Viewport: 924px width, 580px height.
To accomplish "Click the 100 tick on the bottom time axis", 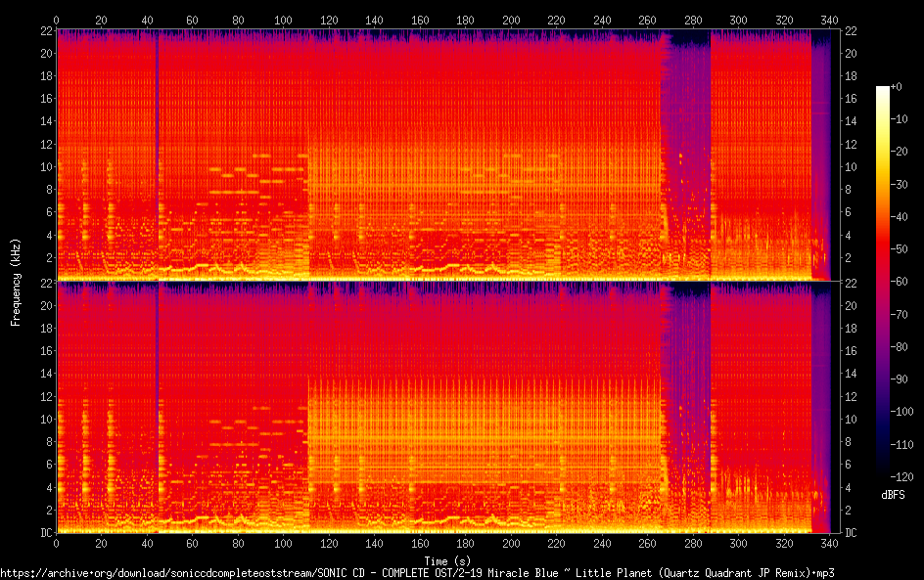I will coord(283,543).
